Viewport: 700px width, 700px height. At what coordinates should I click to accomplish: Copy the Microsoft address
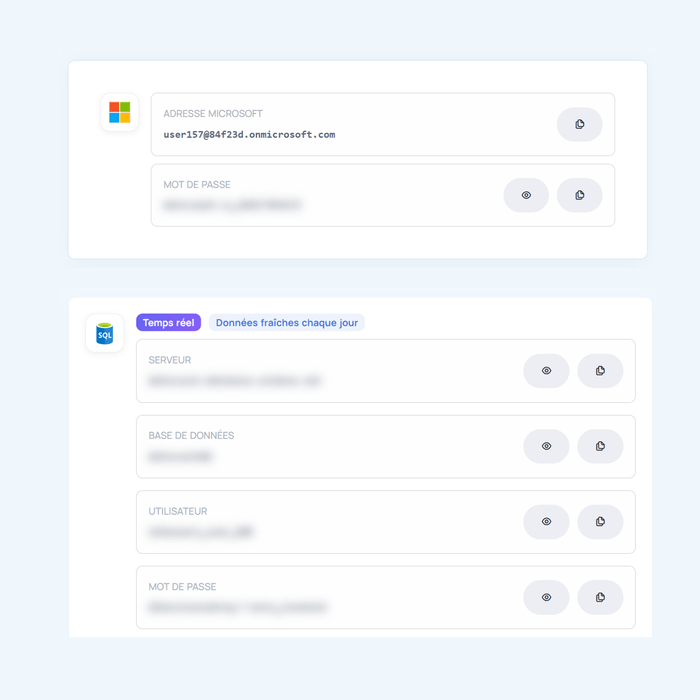579,124
